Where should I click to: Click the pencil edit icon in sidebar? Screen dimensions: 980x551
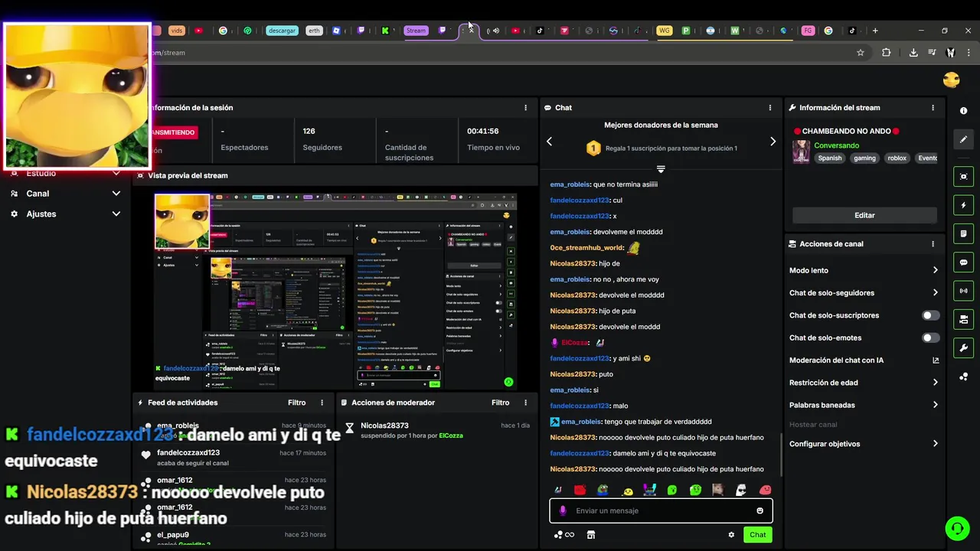tap(963, 139)
